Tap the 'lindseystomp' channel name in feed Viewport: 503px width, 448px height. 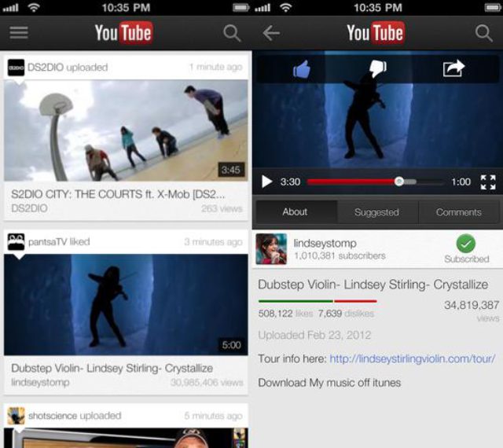pyautogui.click(x=40, y=383)
